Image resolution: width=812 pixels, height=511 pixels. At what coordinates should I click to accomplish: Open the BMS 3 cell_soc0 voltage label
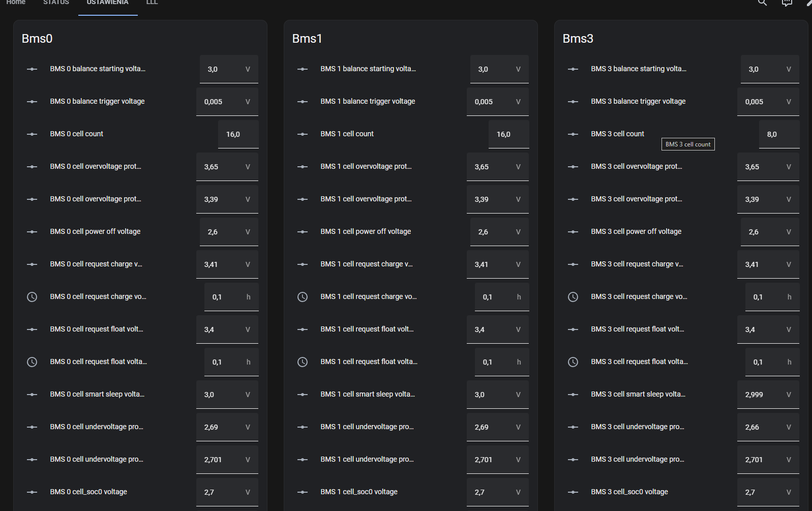629,492
